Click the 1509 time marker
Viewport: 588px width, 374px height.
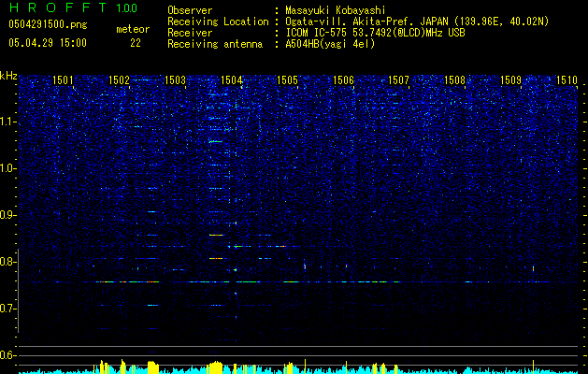click(510, 79)
